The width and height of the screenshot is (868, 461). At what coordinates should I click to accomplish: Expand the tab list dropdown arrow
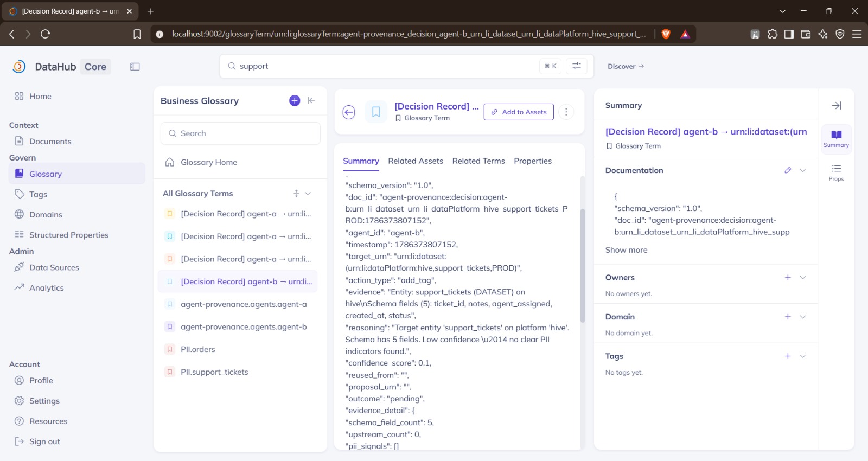tap(782, 11)
